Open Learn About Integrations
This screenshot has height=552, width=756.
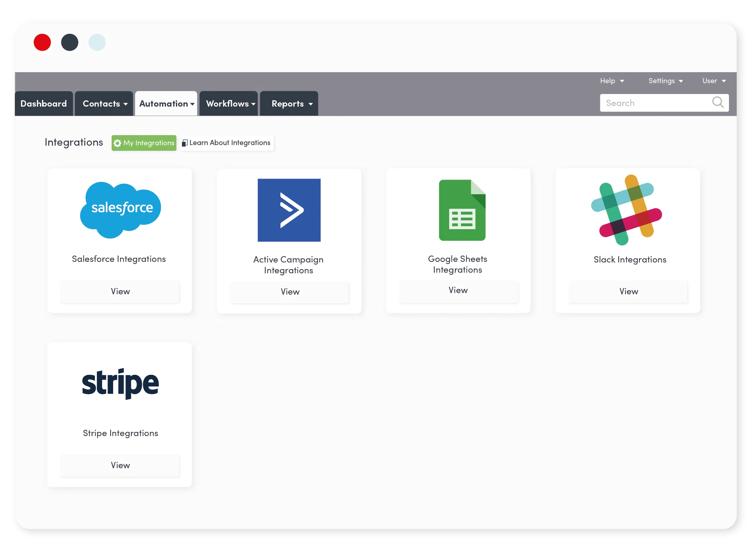tap(226, 143)
